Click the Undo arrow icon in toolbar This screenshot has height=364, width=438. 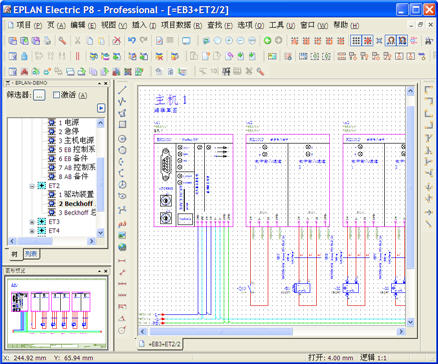(x=132, y=41)
